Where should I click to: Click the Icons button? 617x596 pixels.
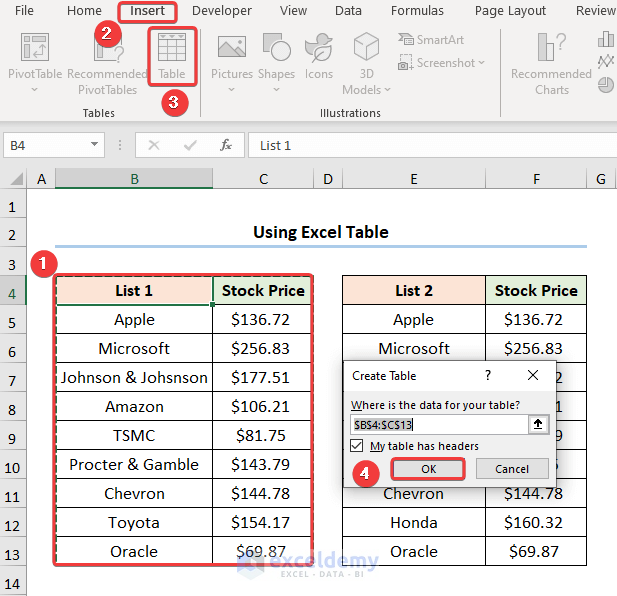[319, 57]
